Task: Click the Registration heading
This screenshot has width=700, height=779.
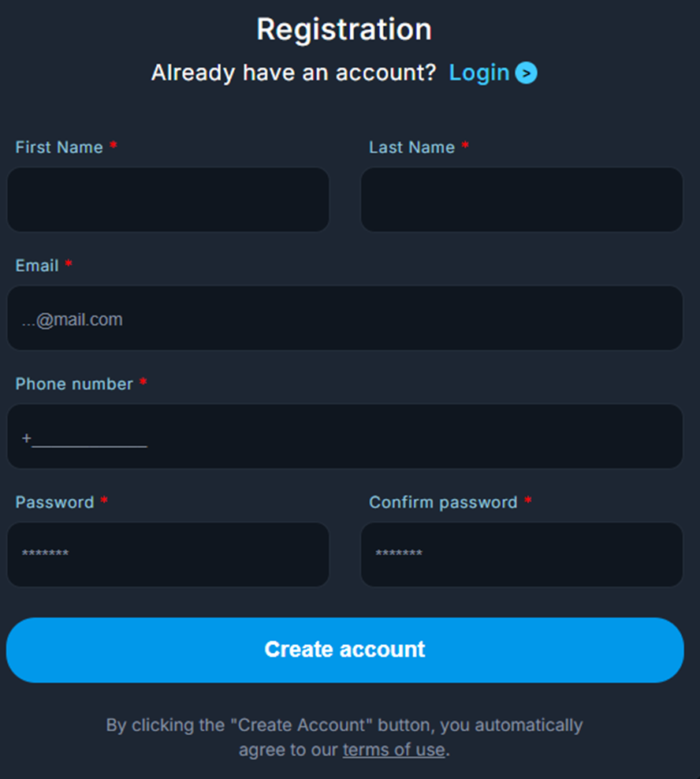Action: click(344, 30)
